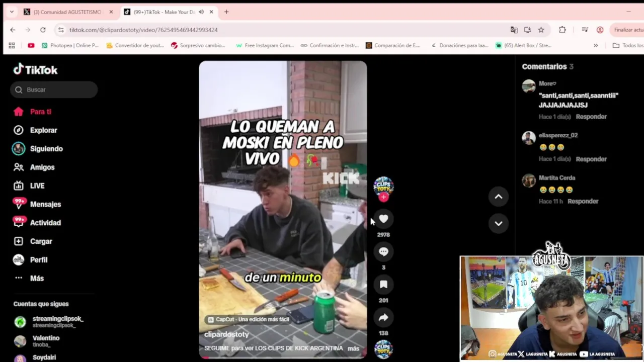View site information icon in address bar
Screen dimensions: 644x362
61,30
